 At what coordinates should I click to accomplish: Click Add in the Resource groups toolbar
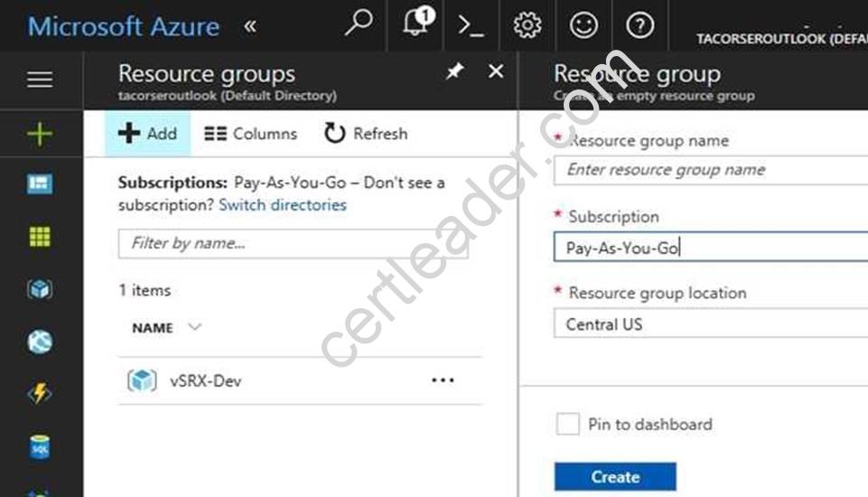pos(148,134)
